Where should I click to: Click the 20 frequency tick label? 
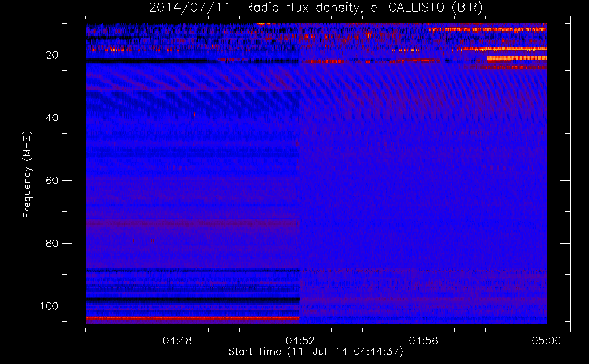coord(52,55)
